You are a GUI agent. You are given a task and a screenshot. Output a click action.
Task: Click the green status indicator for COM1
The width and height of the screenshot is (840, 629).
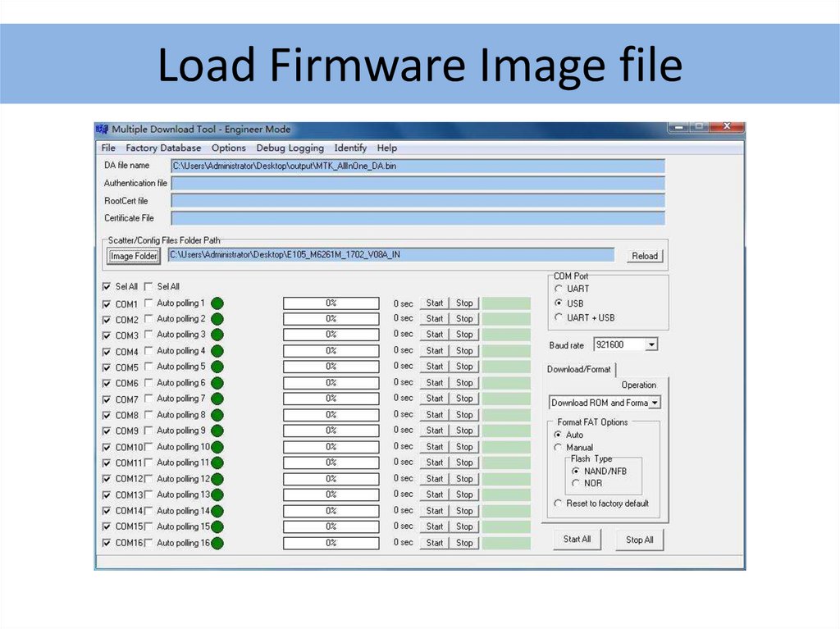point(217,303)
